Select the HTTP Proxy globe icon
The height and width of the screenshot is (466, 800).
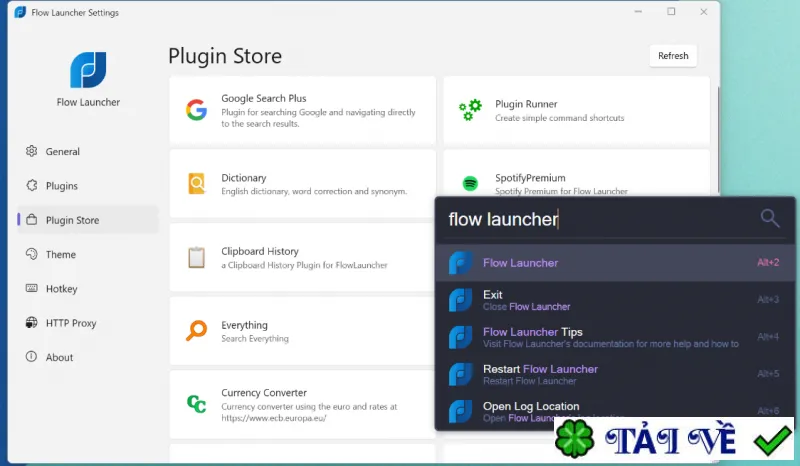pos(32,323)
